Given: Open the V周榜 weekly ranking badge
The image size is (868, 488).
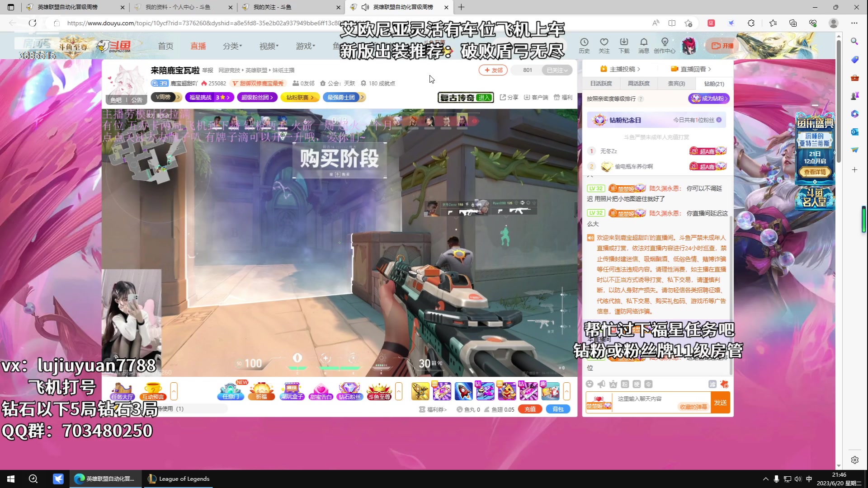Looking at the screenshot, I should (x=166, y=97).
